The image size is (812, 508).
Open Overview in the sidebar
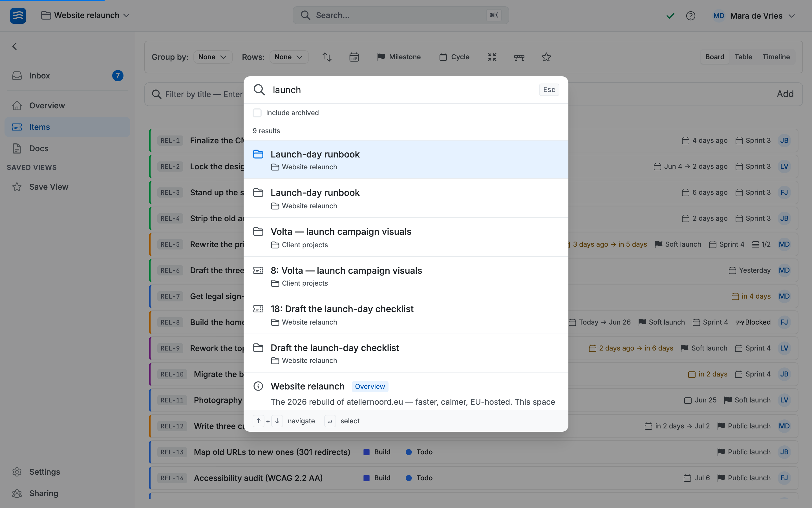pyautogui.click(x=67, y=106)
